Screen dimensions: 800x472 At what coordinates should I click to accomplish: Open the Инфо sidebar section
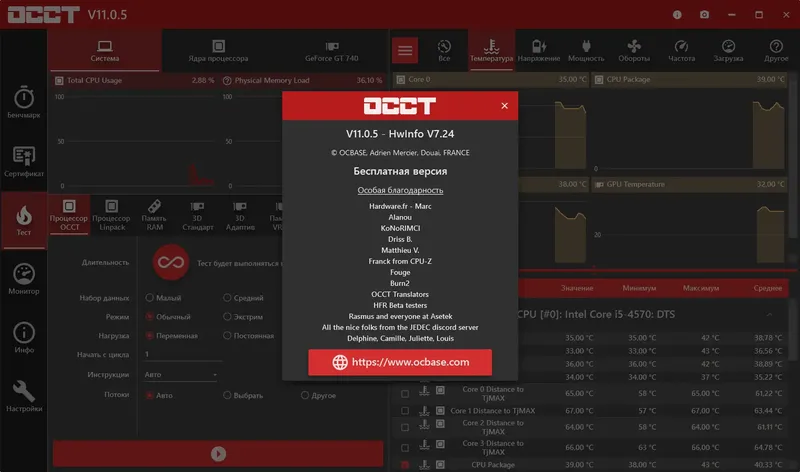click(23, 337)
